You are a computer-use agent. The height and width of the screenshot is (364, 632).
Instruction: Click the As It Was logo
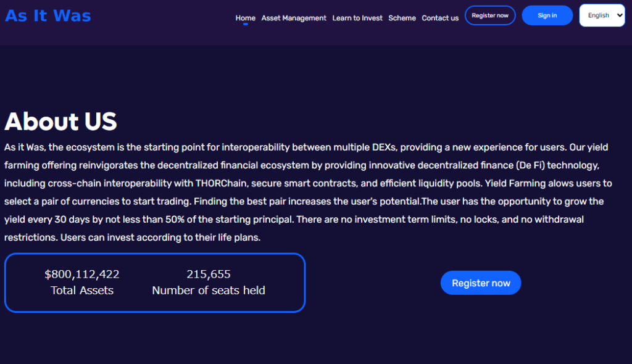[48, 15]
